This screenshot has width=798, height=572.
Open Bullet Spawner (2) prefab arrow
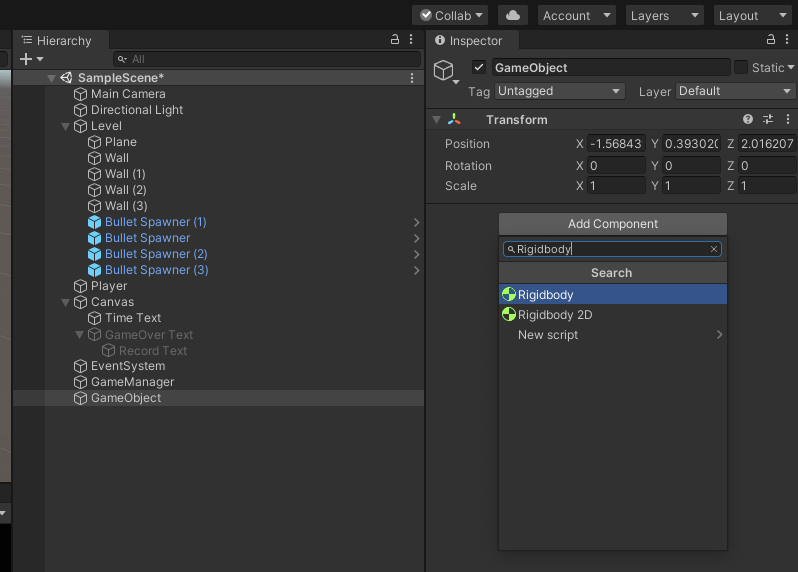[416, 254]
